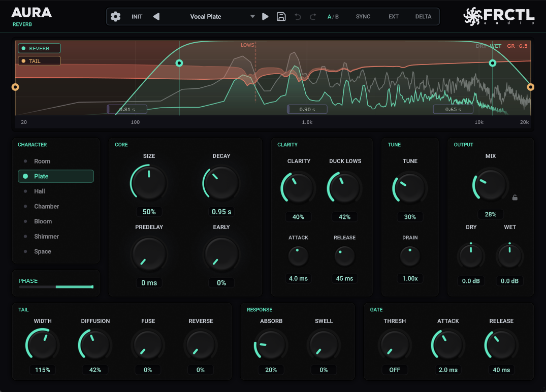Viewport: 546px width, 392px height.
Task: Click the gate threshold OFF value
Action: 395,370
